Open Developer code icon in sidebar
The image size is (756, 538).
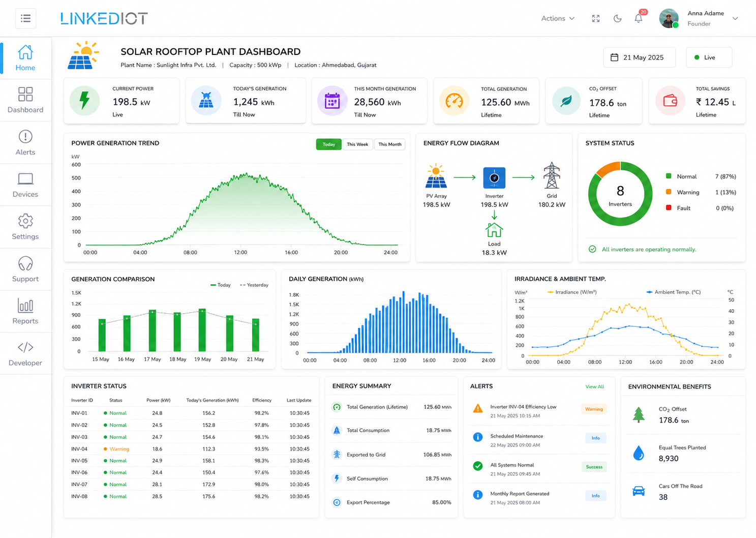coord(25,347)
